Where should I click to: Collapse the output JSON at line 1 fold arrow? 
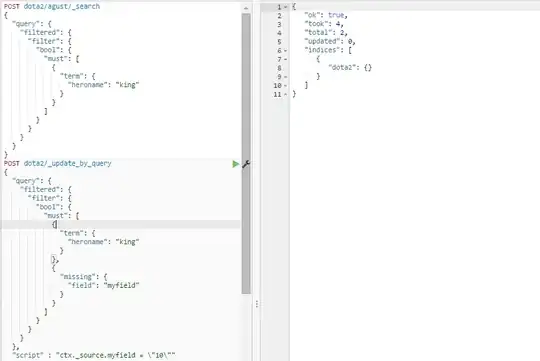pos(285,7)
